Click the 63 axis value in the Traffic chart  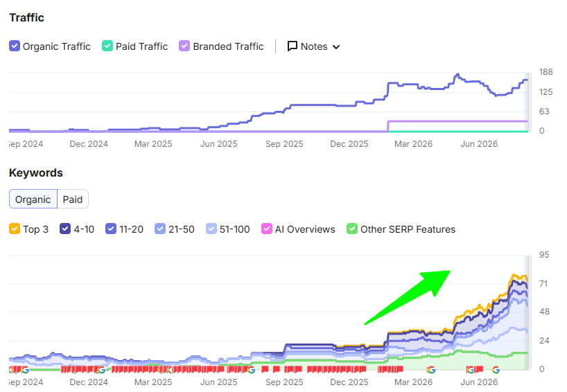(x=544, y=112)
